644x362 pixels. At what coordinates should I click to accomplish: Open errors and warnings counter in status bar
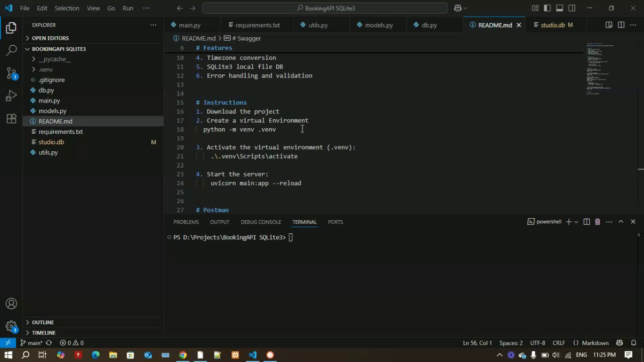pos(72,343)
